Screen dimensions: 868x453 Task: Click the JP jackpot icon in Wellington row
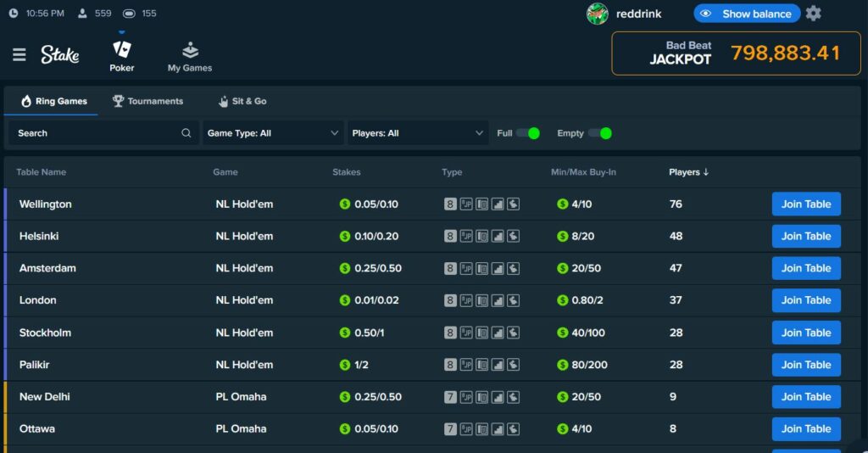pos(466,204)
